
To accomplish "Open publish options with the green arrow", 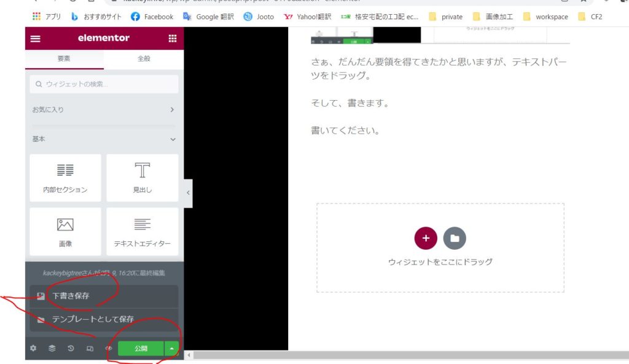I will coord(170,348).
